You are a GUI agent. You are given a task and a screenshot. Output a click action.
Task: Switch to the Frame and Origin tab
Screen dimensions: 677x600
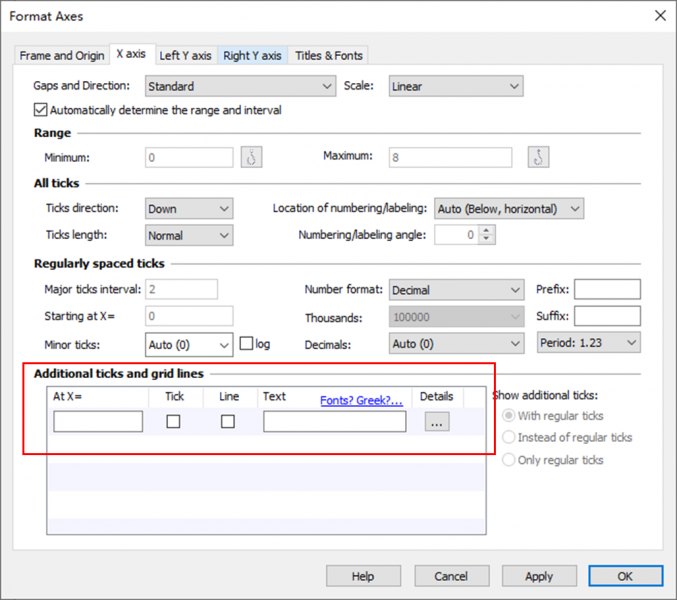62,55
